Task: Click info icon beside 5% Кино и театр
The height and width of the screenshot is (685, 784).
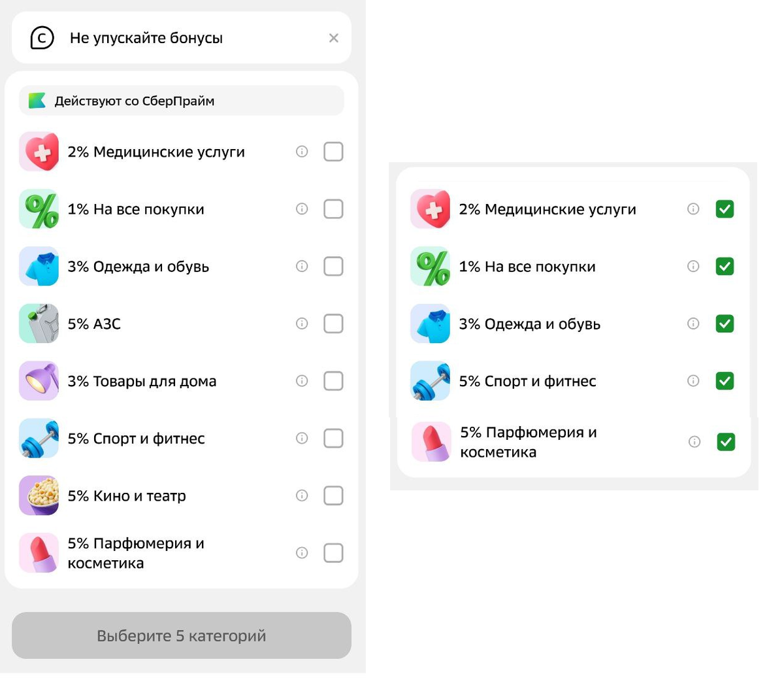Action: point(302,495)
